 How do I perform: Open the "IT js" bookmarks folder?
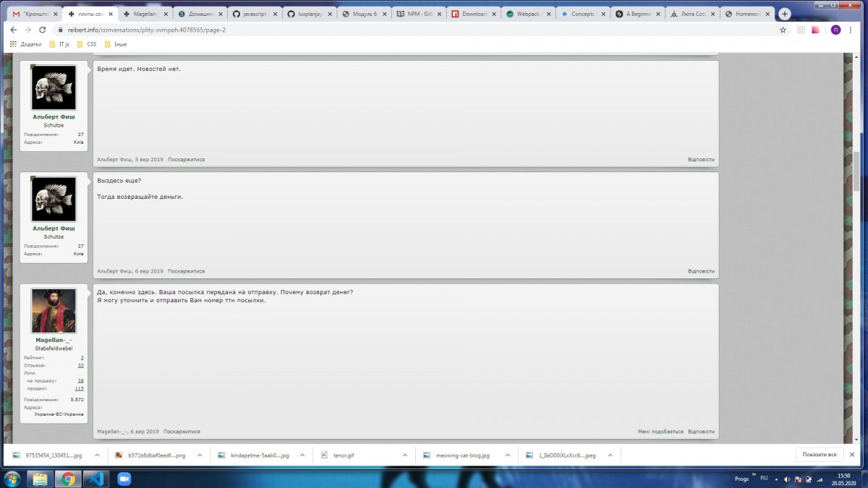(59, 44)
